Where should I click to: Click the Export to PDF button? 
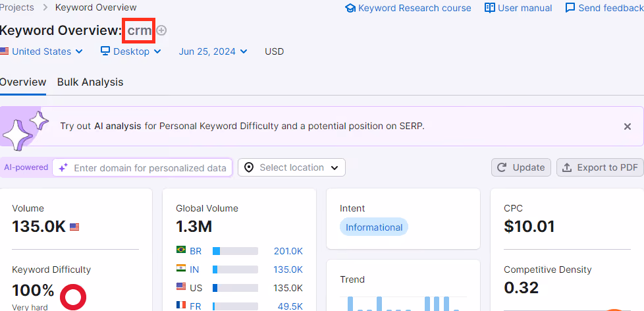tap(600, 167)
